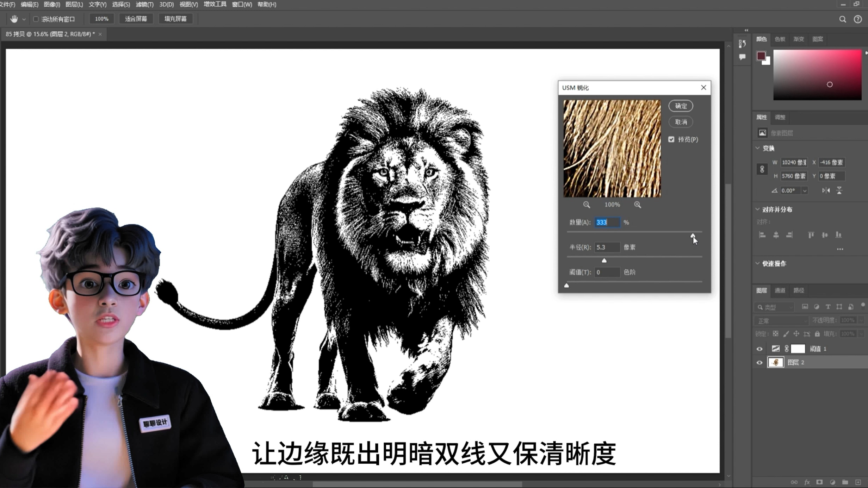Screen dimensions: 868x488
Task: Open the rotation angle dropdown
Action: pyautogui.click(x=805, y=191)
